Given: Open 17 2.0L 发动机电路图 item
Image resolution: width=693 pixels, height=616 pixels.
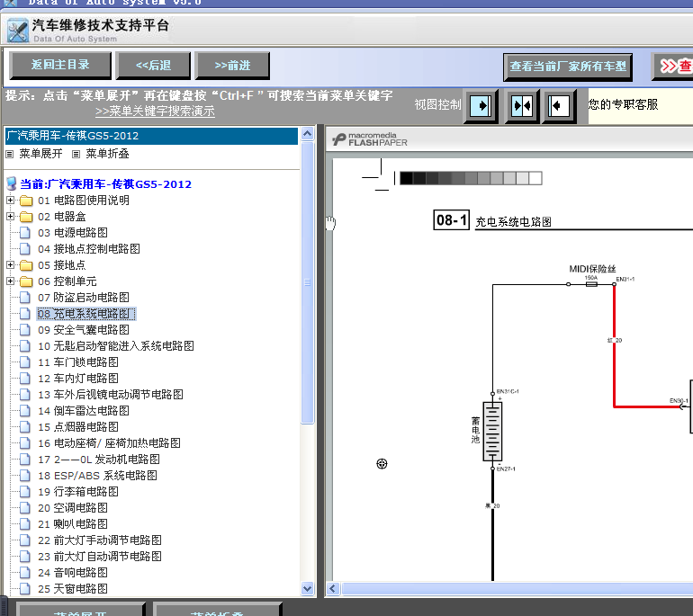Looking at the screenshot, I should (x=99, y=460).
